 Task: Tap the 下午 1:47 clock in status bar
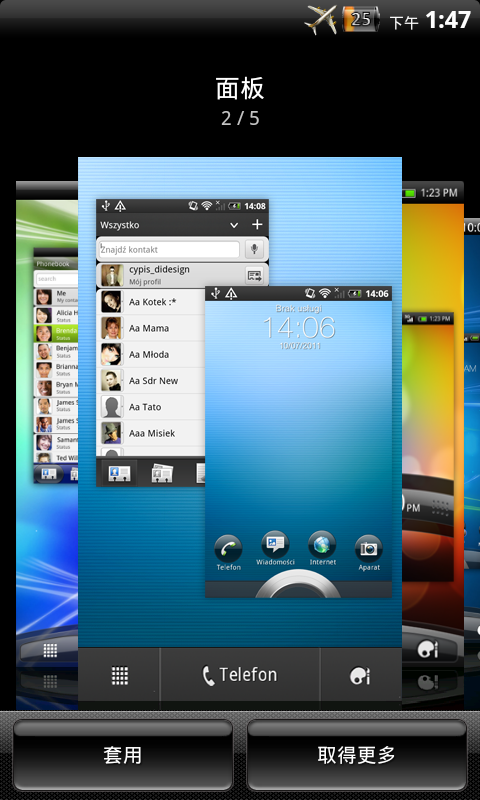click(x=430, y=20)
